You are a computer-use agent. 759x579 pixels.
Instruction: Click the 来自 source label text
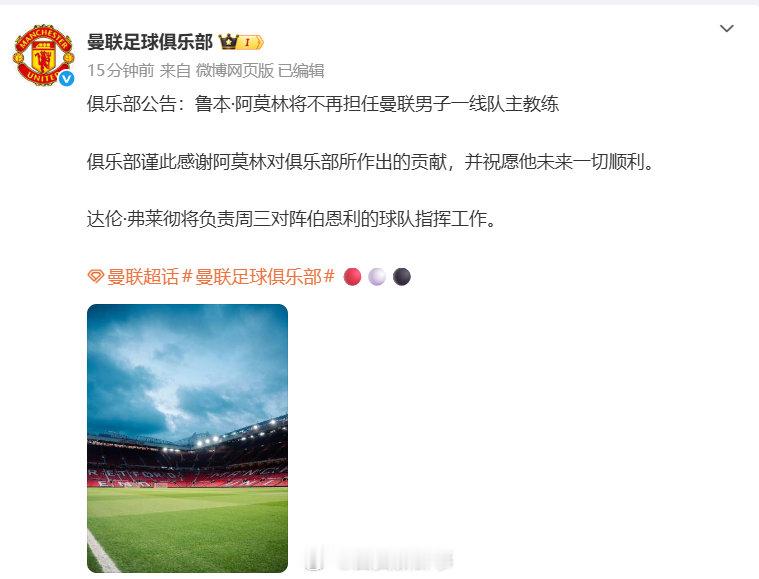coord(175,71)
